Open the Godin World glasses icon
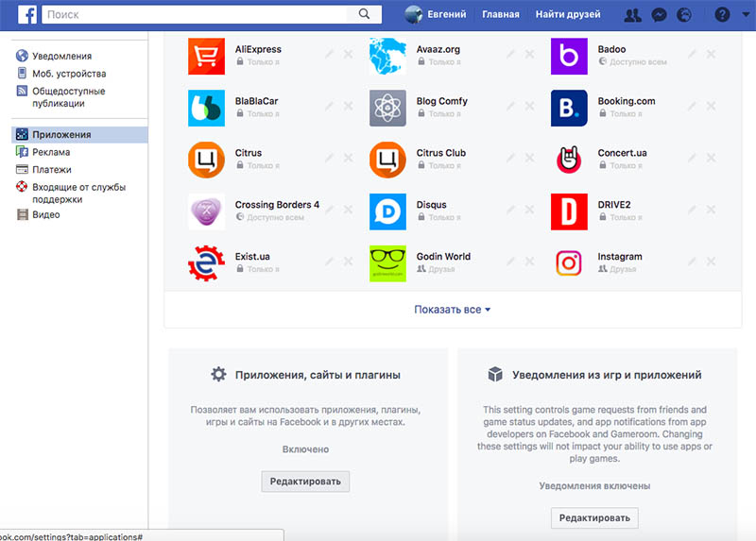 tap(387, 263)
